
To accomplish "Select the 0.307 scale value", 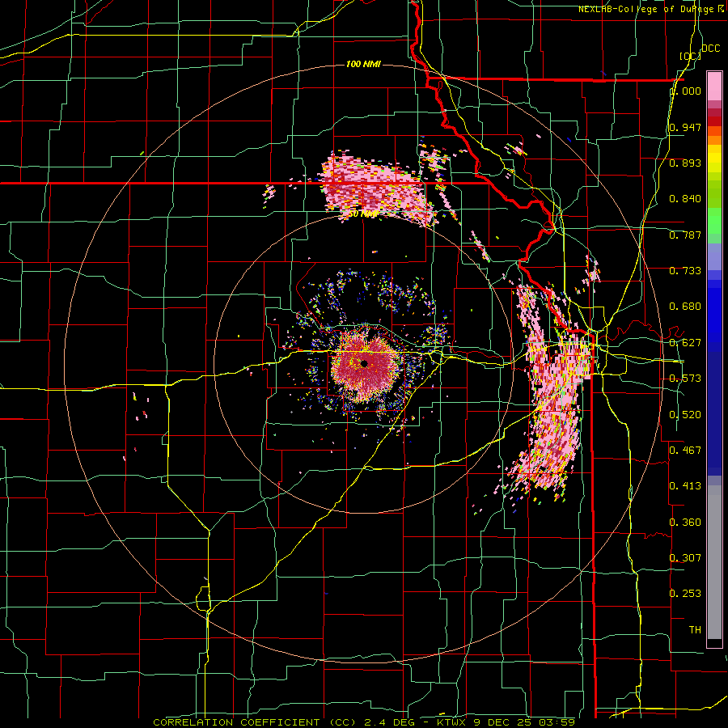I will click(685, 558).
